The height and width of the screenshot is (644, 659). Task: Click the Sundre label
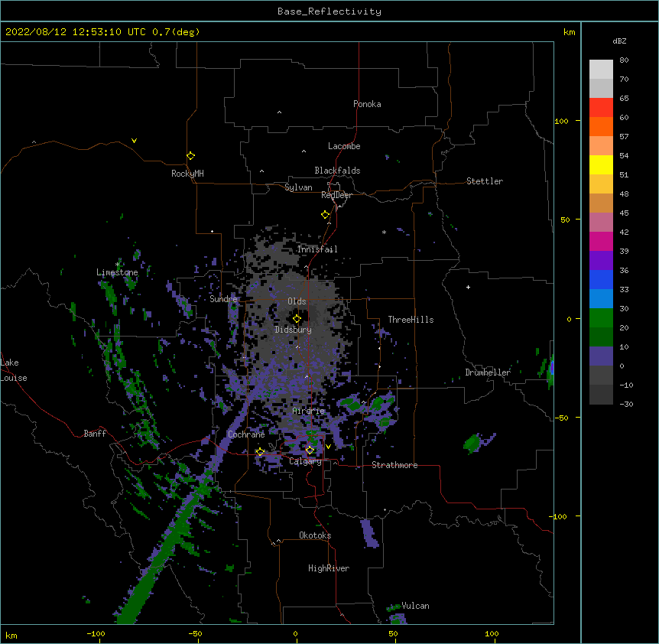pos(223,299)
